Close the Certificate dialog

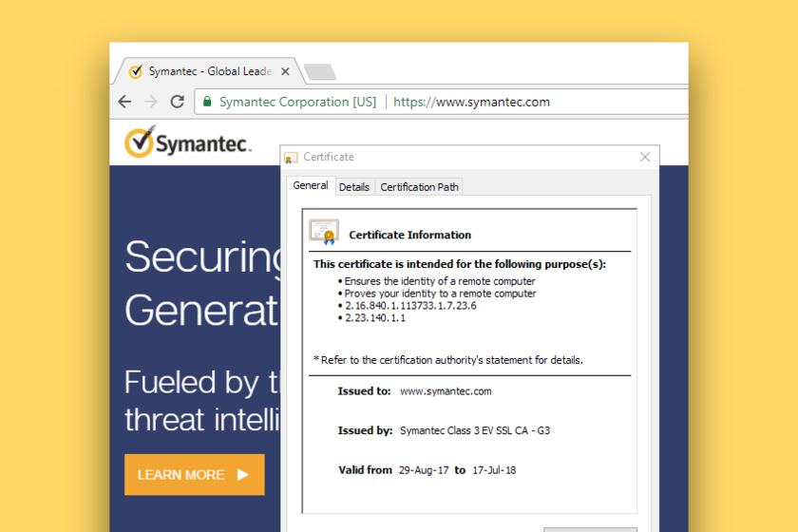click(x=645, y=157)
